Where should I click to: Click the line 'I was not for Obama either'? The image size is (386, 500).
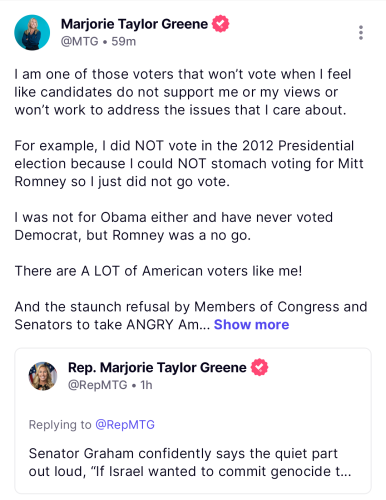pos(173,226)
